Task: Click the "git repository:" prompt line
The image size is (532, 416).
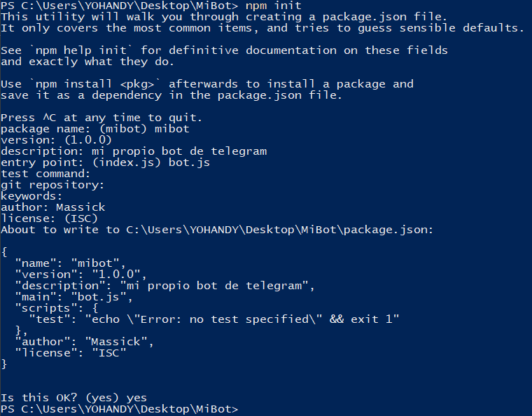Action: 52,185
